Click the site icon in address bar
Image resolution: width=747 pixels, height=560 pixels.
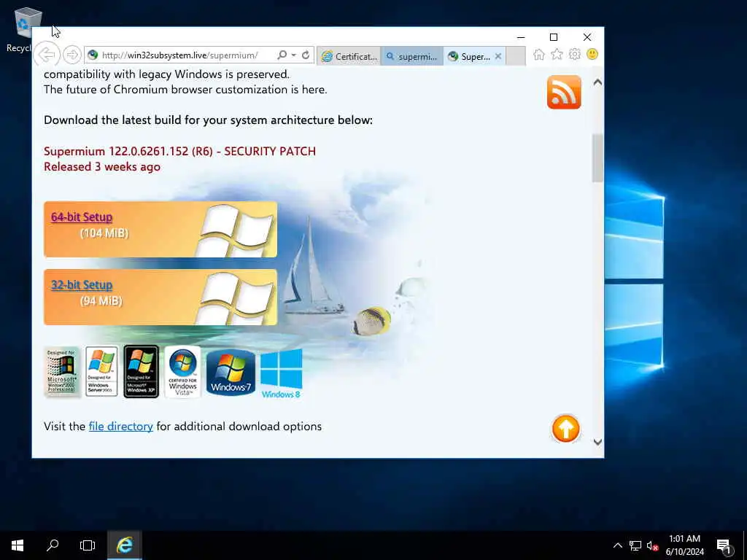(93, 55)
